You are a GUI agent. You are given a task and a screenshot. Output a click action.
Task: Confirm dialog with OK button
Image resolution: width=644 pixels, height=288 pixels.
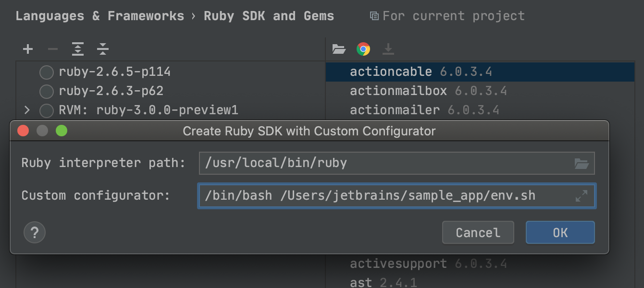tap(560, 233)
